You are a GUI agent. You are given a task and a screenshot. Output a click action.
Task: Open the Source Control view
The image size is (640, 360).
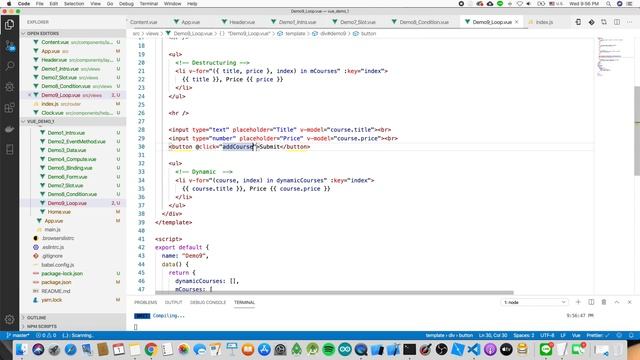[9, 45]
